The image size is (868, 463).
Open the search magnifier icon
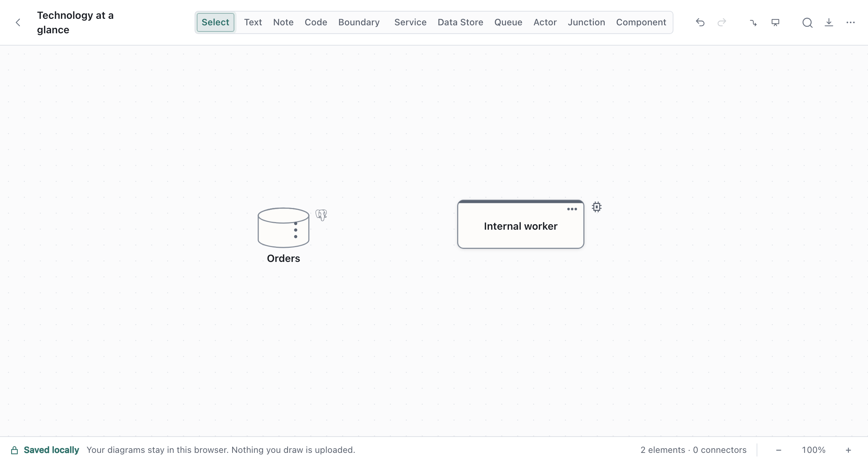(807, 22)
